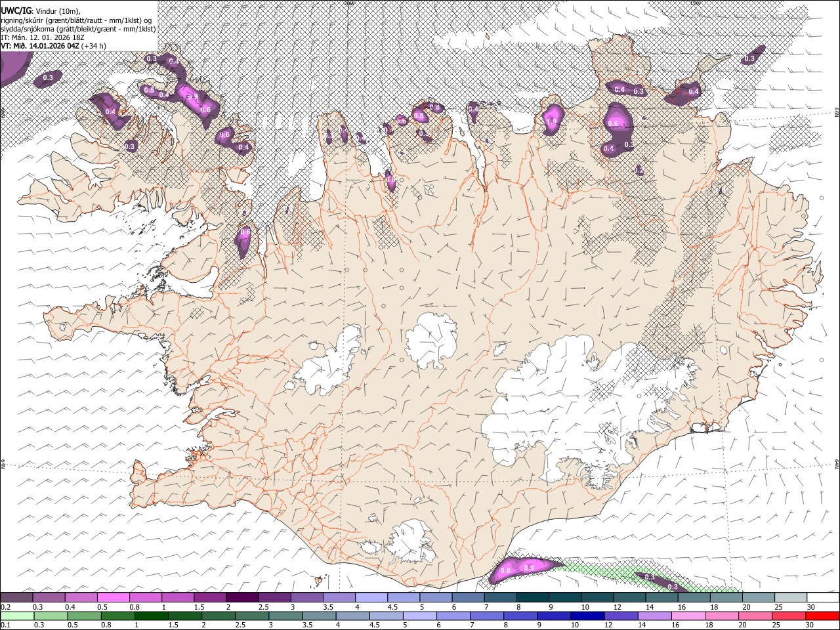Image resolution: width=840 pixels, height=630 pixels.
Task: Click the 15W longitude label
Action: 696,3
